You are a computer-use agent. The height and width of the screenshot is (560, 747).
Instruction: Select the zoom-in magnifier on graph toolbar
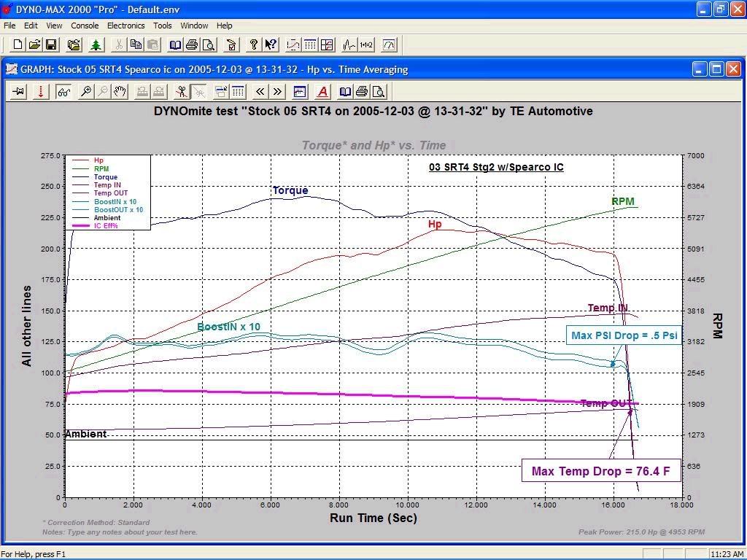[x=86, y=92]
